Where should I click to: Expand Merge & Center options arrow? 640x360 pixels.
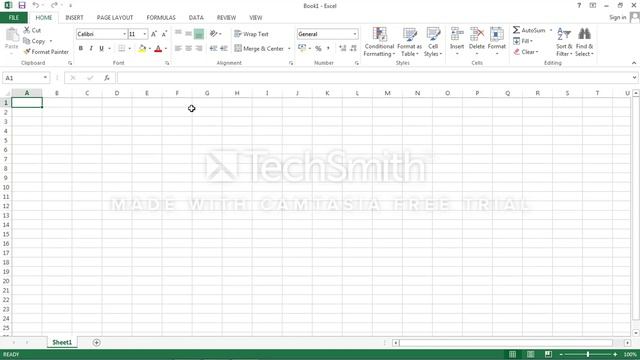(289, 49)
